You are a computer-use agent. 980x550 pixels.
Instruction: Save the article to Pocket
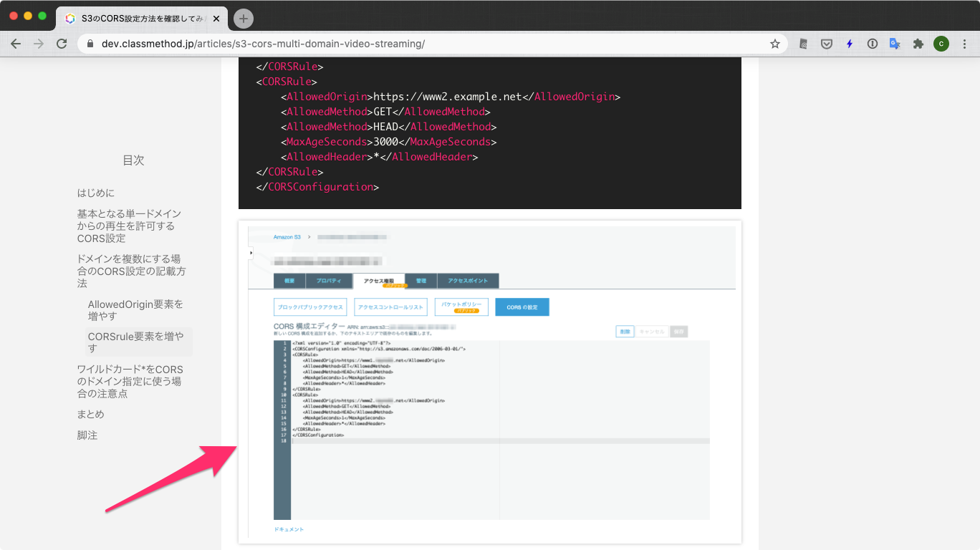coord(826,44)
